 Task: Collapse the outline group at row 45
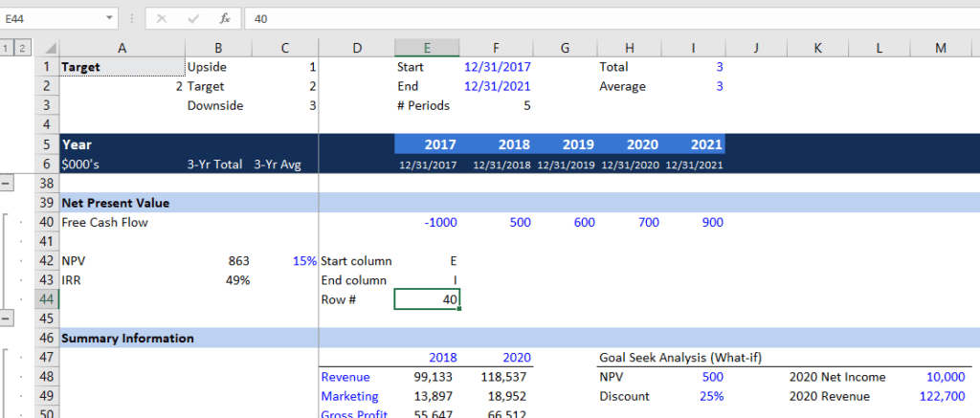tap(8, 318)
